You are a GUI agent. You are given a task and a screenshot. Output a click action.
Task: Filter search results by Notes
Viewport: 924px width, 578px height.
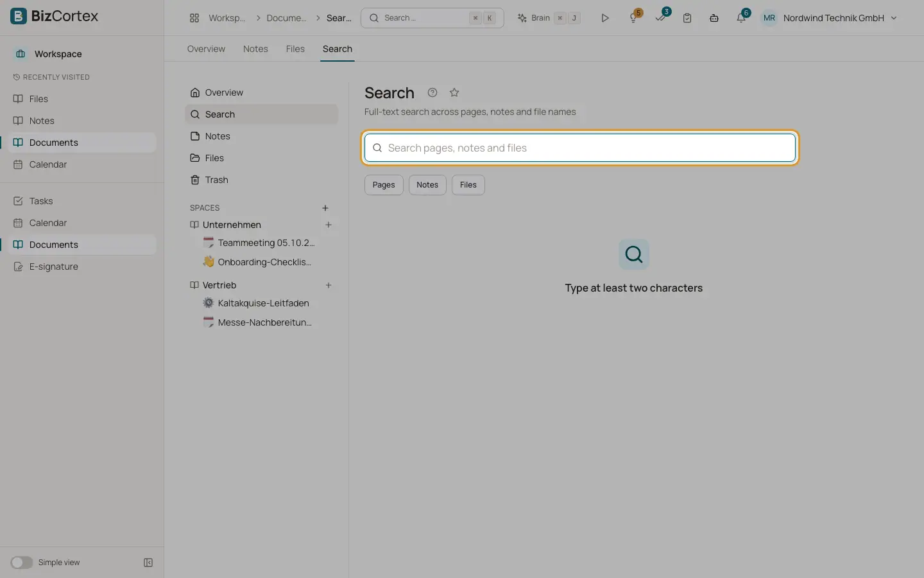click(x=427, y=185)
